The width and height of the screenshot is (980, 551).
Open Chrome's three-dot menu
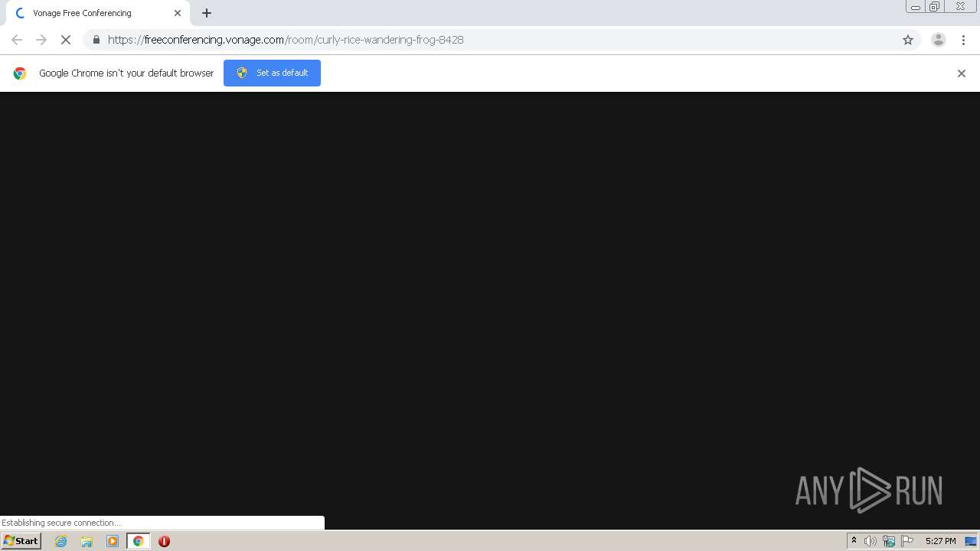click(963, 40)
